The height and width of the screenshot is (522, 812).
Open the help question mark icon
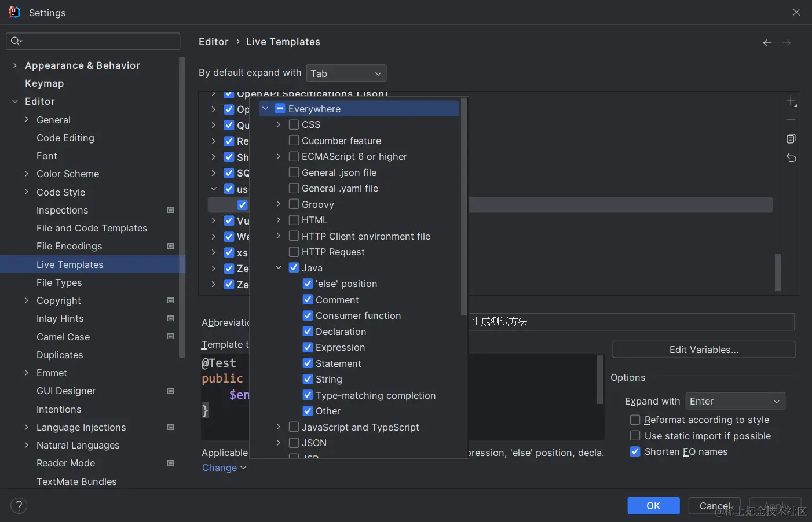pyautogui.click(x=19, y=506)
